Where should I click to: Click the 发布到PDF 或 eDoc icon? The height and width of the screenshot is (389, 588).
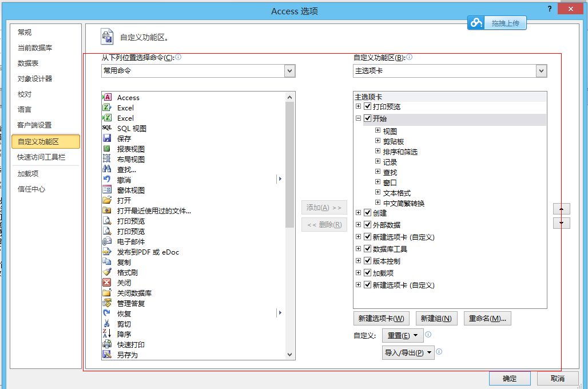click(107, 252)
